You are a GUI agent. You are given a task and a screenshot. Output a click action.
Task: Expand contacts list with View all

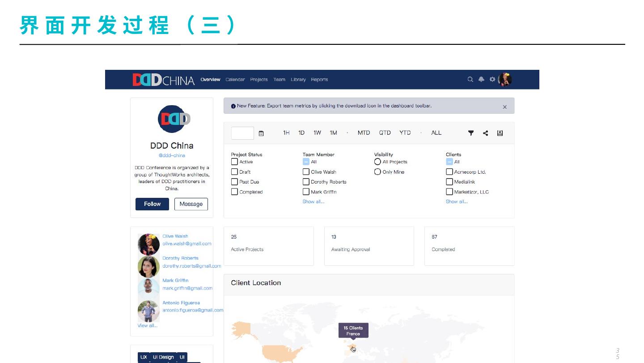pyautogui.click(x=147, y=325)
